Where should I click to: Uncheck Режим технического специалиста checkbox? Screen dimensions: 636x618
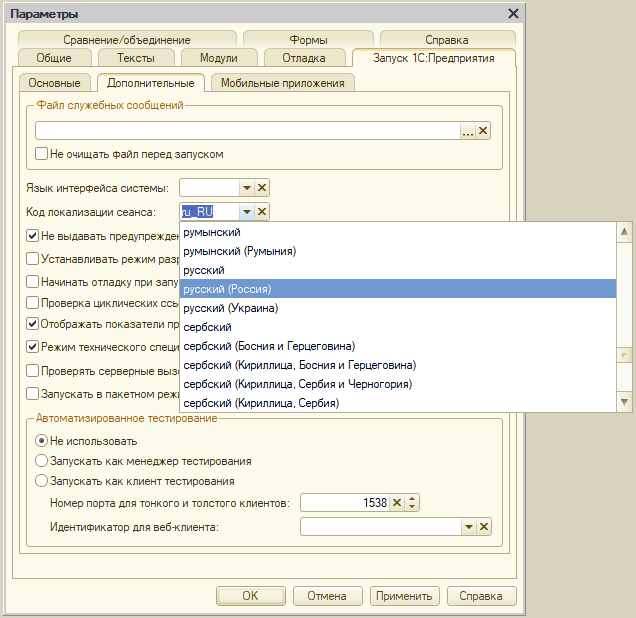(x=32, y=347)
